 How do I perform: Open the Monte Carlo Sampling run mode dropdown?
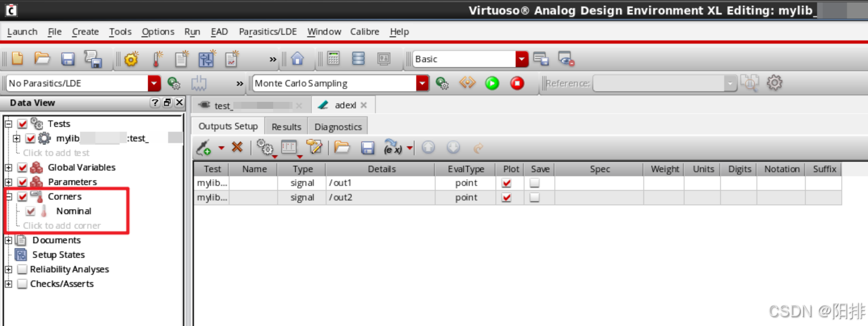coord(422,83)
